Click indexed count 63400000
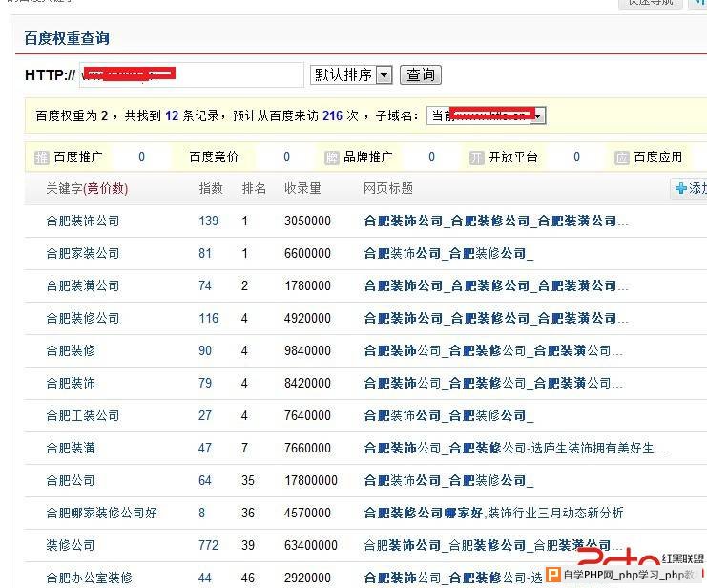Screen dimensions: 707x588 (311, 546)
